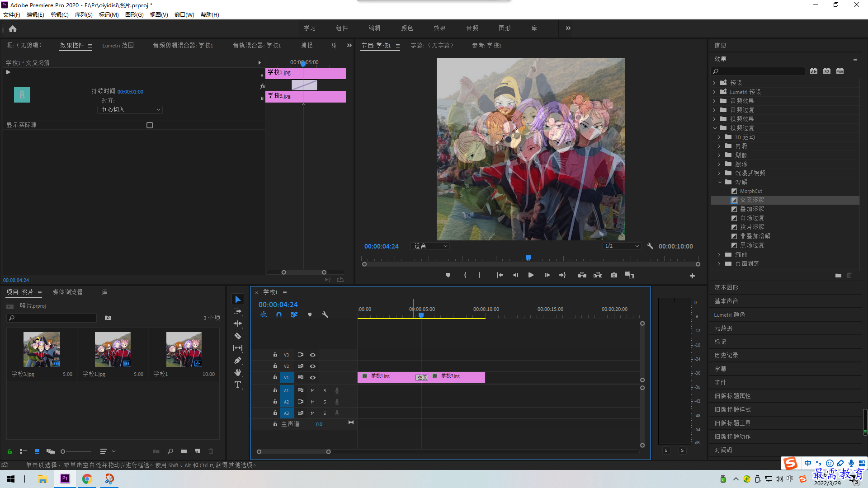Step back one frame
This screenshot has width=868, height=488.
(515, 275)
